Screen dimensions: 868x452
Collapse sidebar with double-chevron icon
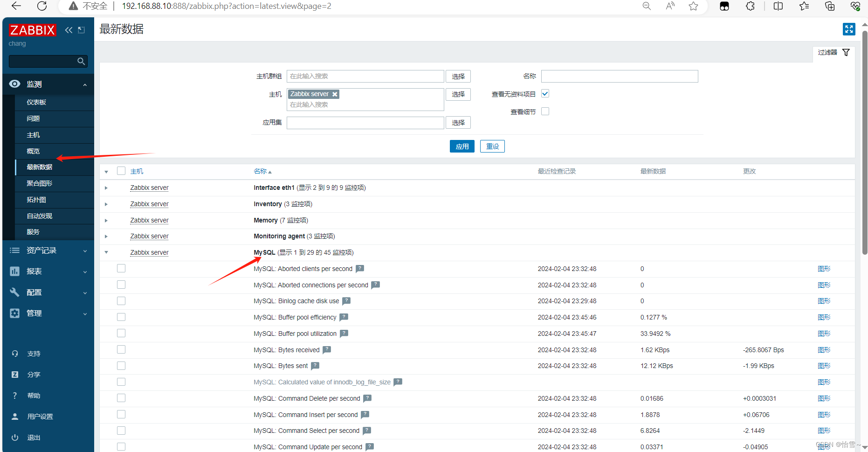(x=69, y=30)
